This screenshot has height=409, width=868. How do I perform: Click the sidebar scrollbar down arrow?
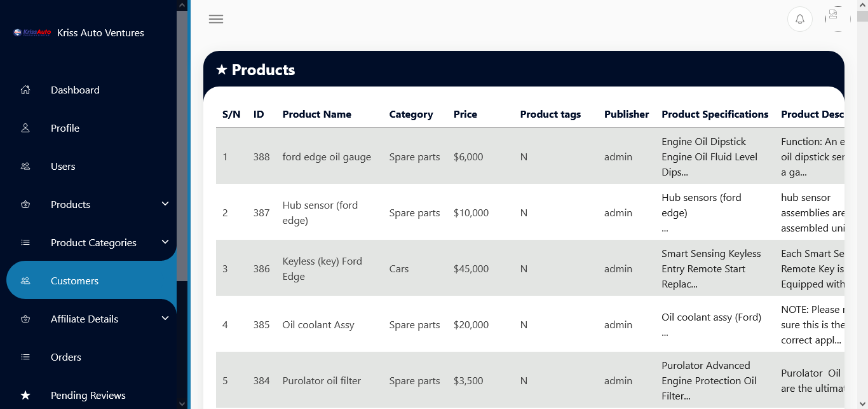pyautogui.click(x=182, y=403)
